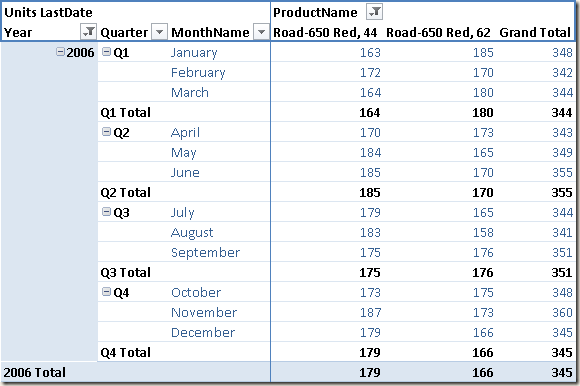The height and width of the screenshot is (386, 580).
Task: Click September value 176 for Red, 62
Action: (483, 252)
